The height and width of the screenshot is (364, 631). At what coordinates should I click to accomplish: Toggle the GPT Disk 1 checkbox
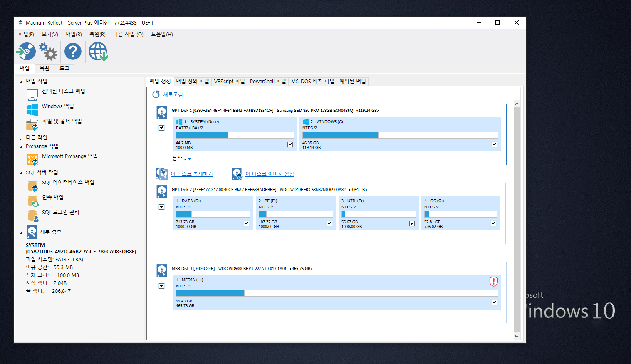coord(162,128)
